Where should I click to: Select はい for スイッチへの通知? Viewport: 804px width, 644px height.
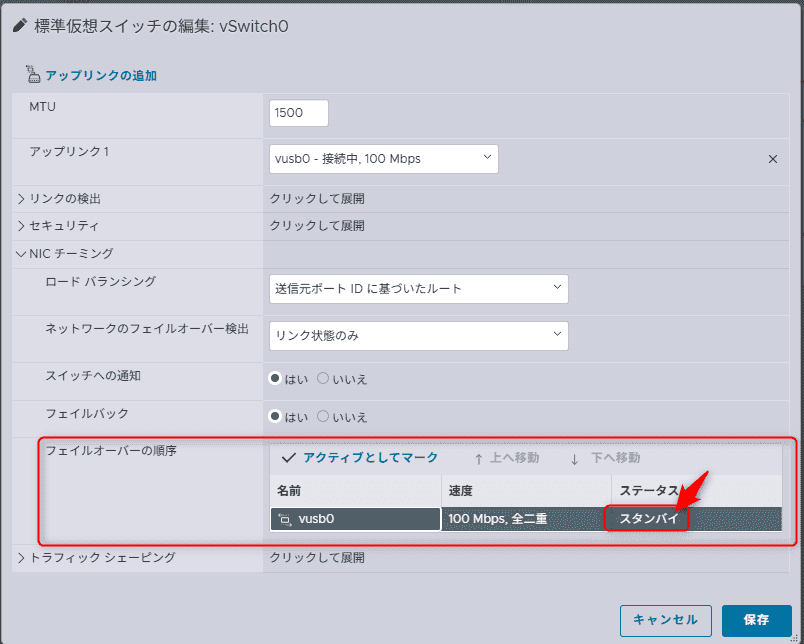click(x=275, y=378)
